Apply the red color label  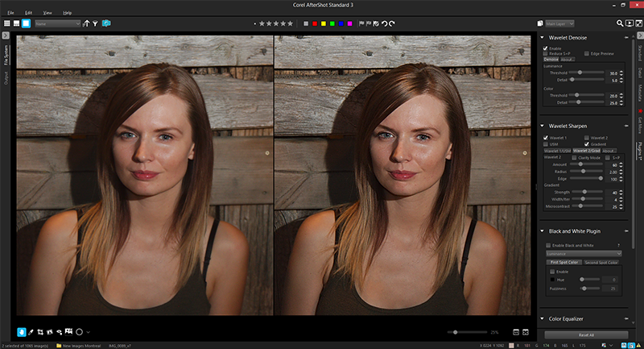315,24
